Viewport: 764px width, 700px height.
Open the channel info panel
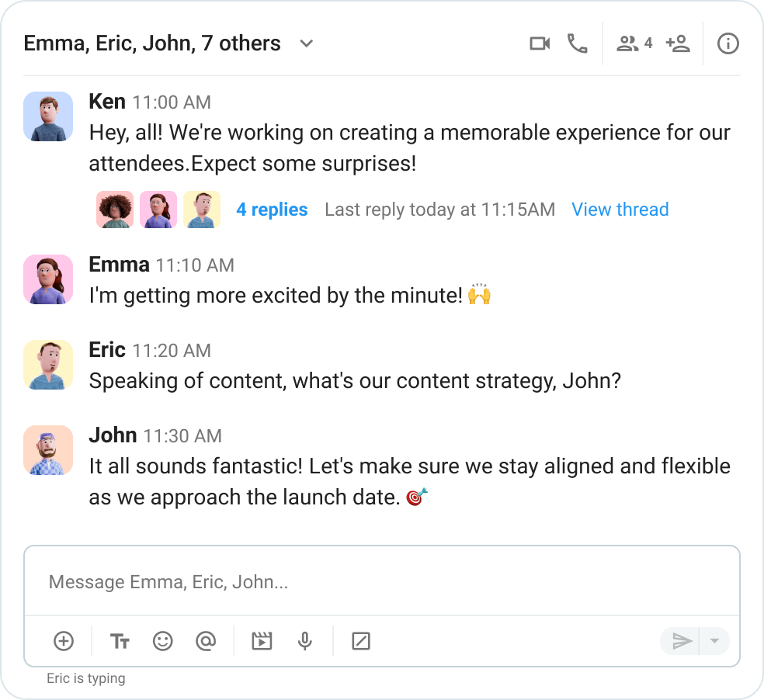(x=728, y=43)
